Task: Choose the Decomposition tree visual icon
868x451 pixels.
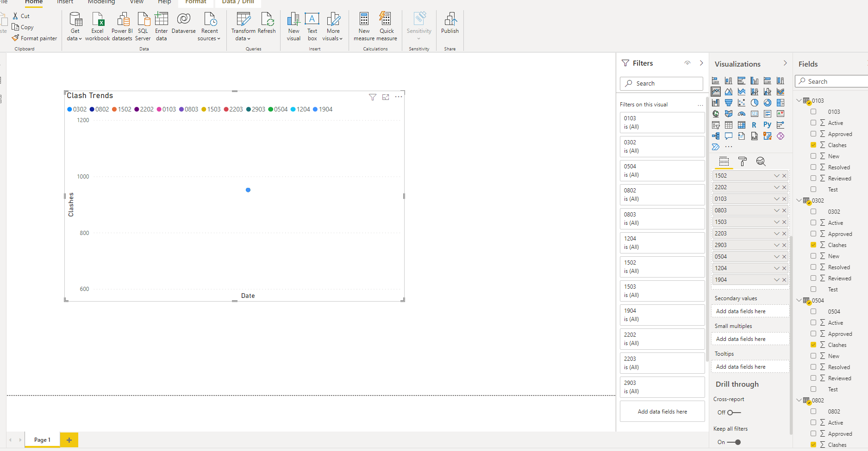Action: click(x=716, y=136)
